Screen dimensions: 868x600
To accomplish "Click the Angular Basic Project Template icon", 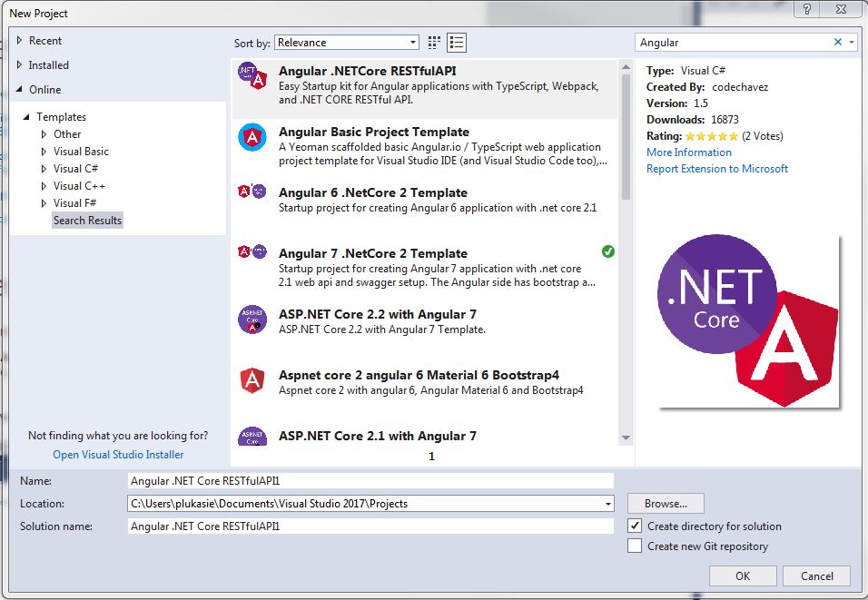I will (x=252, y=137).
